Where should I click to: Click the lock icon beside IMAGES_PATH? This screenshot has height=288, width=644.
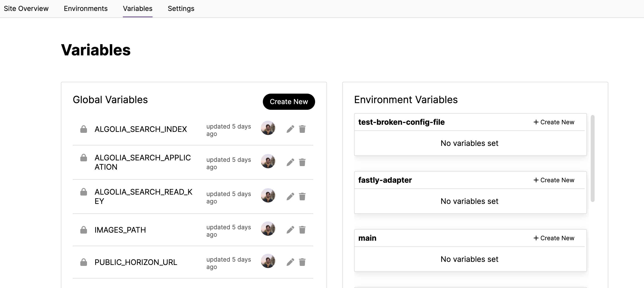coord(83,230)
